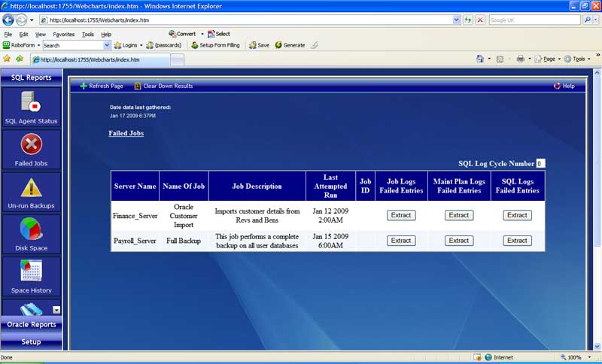
Task: Extract SQL Logs for Payroll_Server
Action: coord(517,241)
